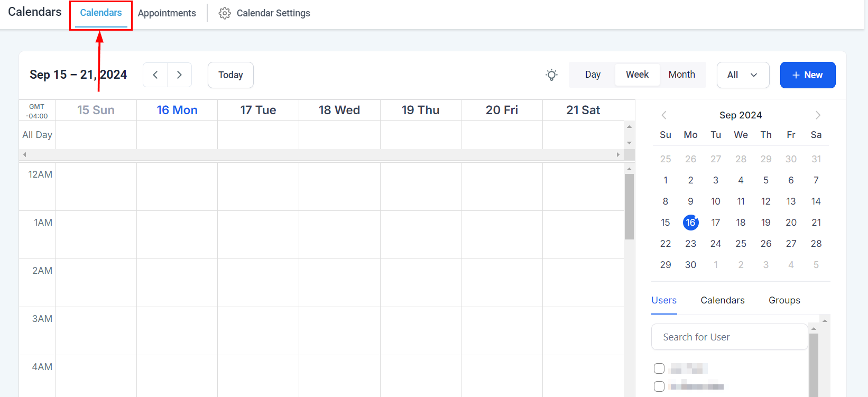Go to previous week using left chevron

click(x=155, y=75)
